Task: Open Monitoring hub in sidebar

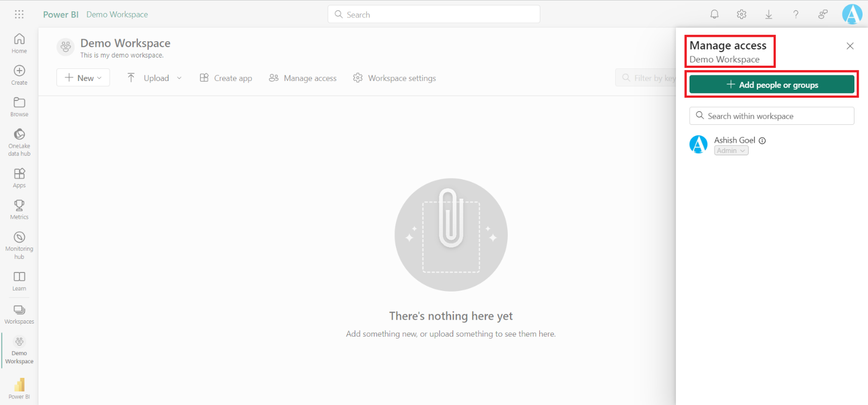Action: click(20, 245)
